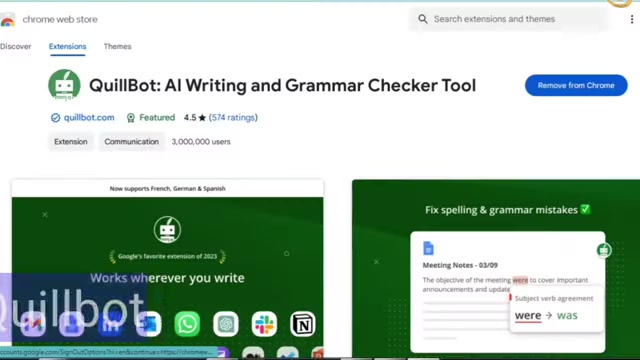This screenshot has height=360, width=640.
Task: Click the verified badge next to quillbot.com
Action: (55, 118)
